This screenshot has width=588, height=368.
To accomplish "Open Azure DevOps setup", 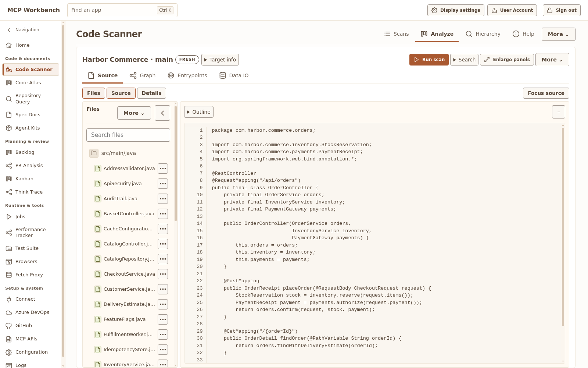I will click(x=31, y=312).
